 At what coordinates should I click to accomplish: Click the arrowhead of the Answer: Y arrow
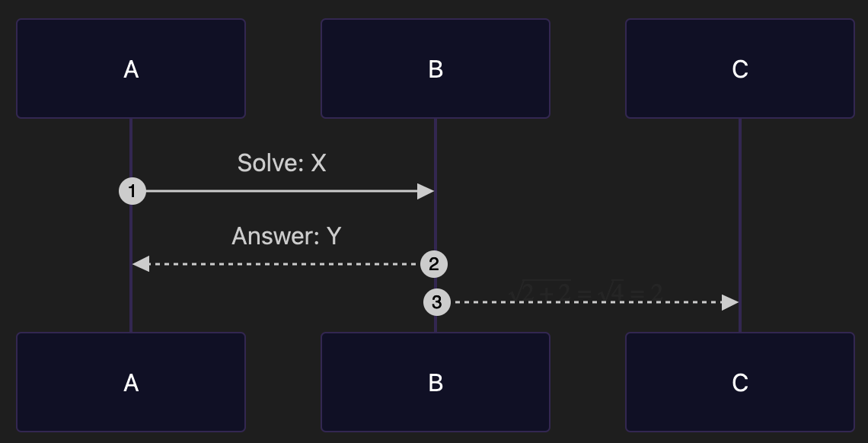[140, 264]
